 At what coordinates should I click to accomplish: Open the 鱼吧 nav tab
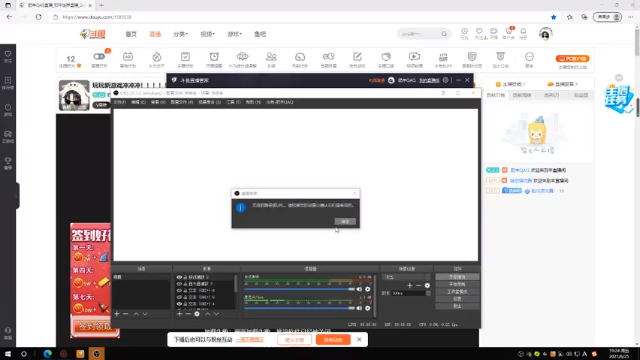pyautogui.click(x=260, y=34)
